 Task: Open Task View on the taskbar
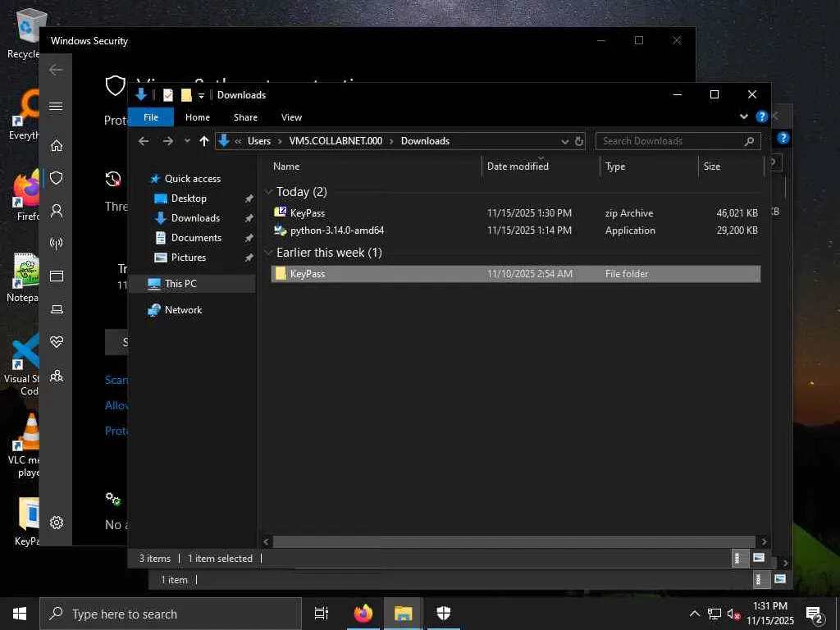322,614
